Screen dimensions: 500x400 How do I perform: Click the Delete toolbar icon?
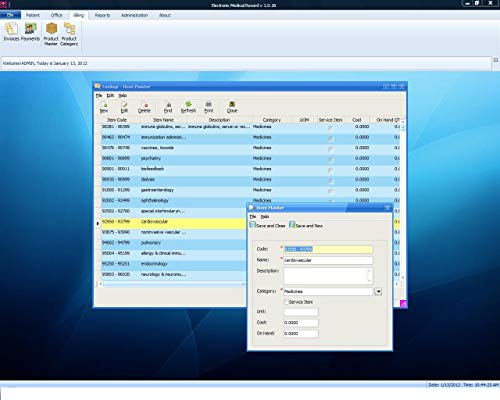coord(144,107)
